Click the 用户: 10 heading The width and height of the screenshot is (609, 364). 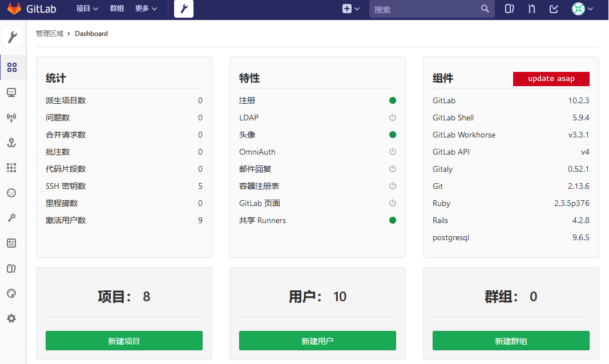(x=317, y=297)
